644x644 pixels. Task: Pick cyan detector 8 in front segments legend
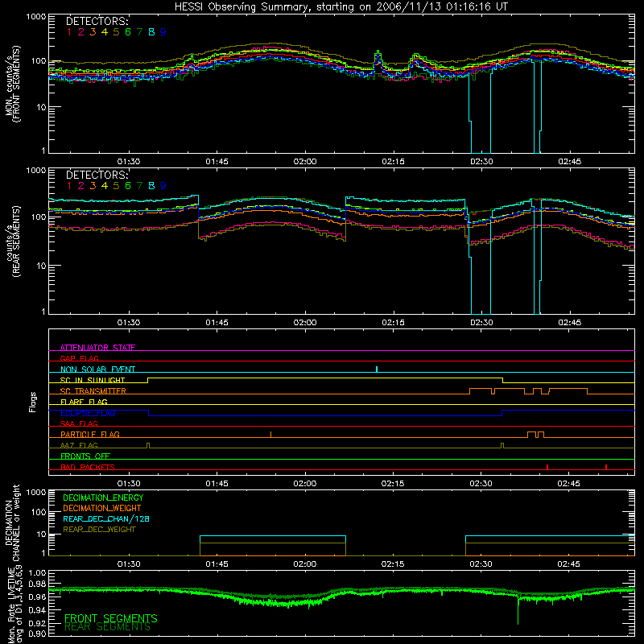(151, 32)
